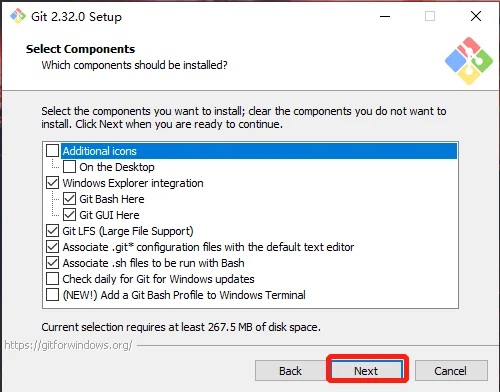The width and height of the screenshot is (500, 392).
Task: Tick Add a Git Bash Profile checkbox
Action: (52, 295)
